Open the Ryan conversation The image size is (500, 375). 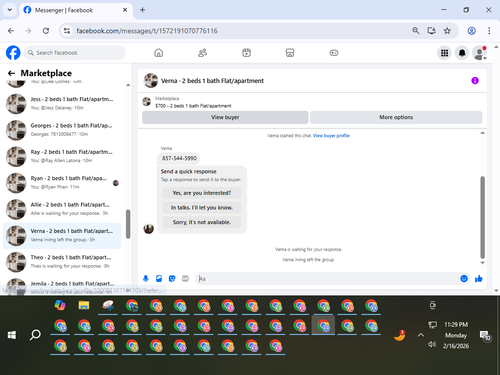click(62, 182)
